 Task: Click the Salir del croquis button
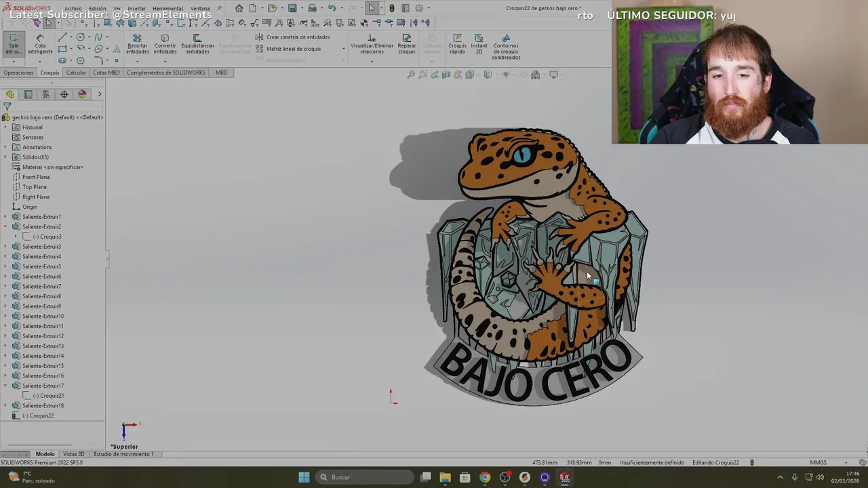13,44
